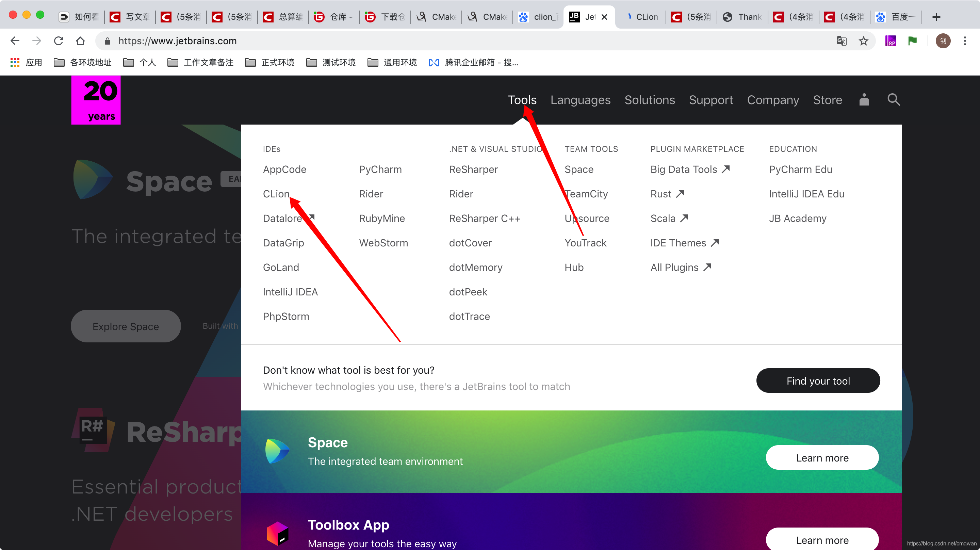Open the 个人 bookmark folder

(x=140, y=62)
